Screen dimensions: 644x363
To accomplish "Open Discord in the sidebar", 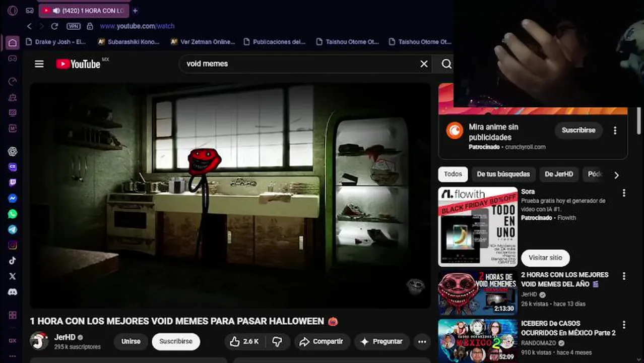I will click(13, 292).
